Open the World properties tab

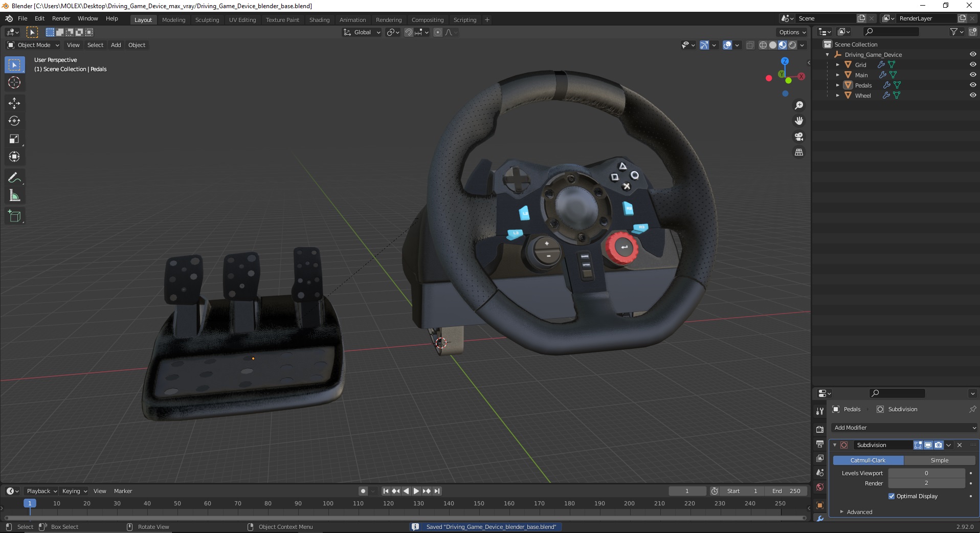coord(820,487)
